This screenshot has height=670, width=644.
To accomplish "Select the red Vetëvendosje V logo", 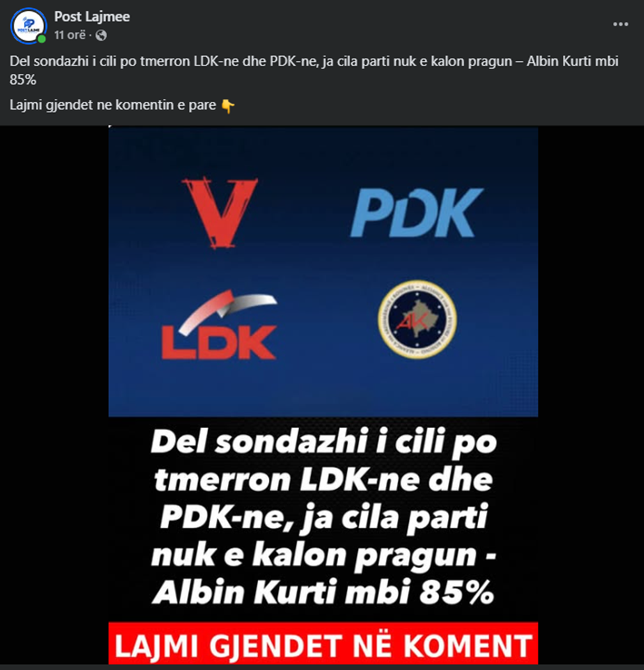I will tap(219, 213).
